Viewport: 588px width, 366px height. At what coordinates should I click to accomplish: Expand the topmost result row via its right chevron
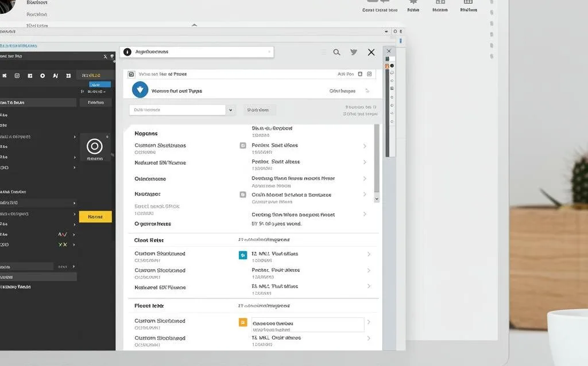click(x=365, y=145)
